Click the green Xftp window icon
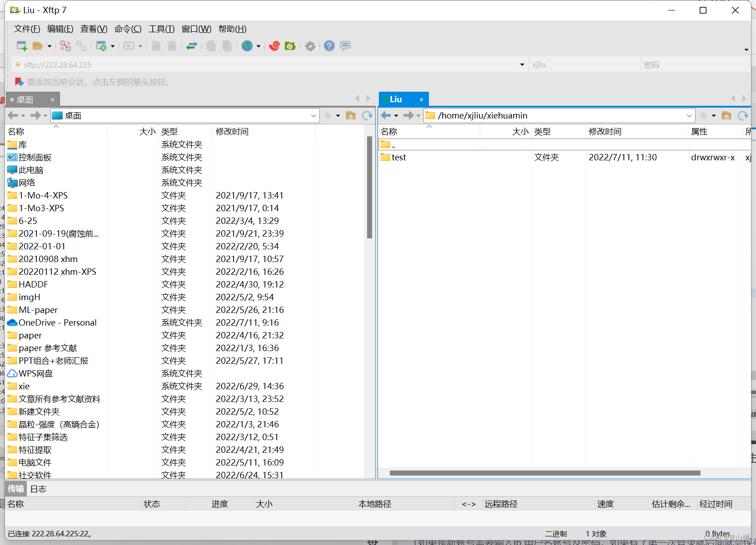This screenshot has width=756, height=545. coord(290,46)
